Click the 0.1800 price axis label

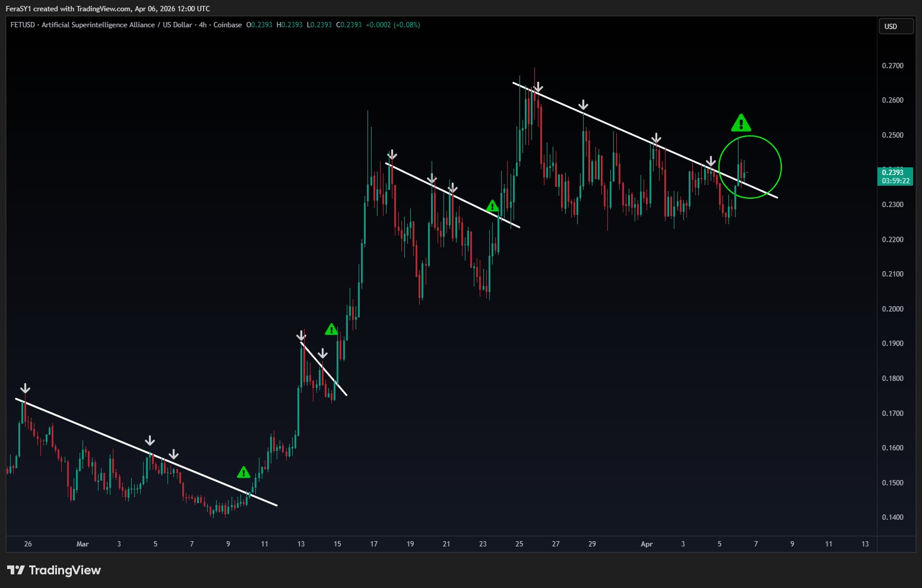click(893, 379)
